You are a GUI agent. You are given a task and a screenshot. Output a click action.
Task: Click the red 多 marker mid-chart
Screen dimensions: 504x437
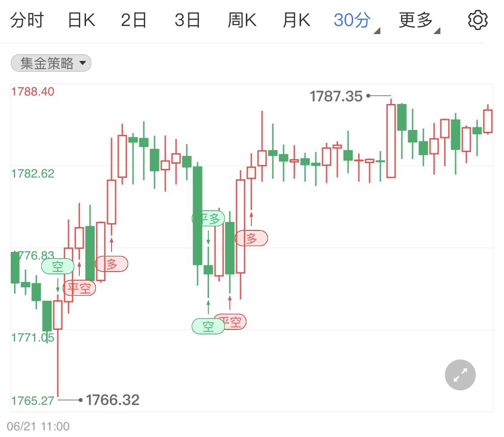tap(251, 238)
